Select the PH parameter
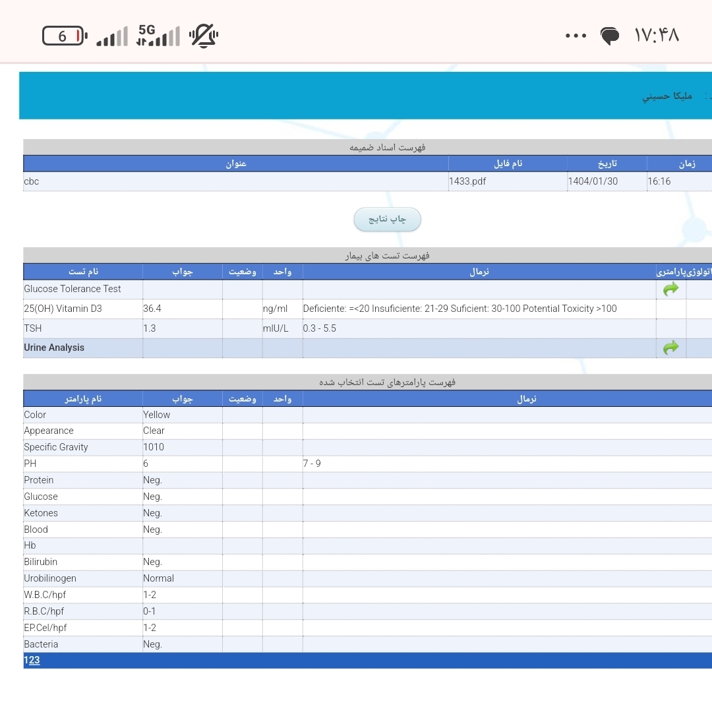The image size is (712, 728). [30, 464]
